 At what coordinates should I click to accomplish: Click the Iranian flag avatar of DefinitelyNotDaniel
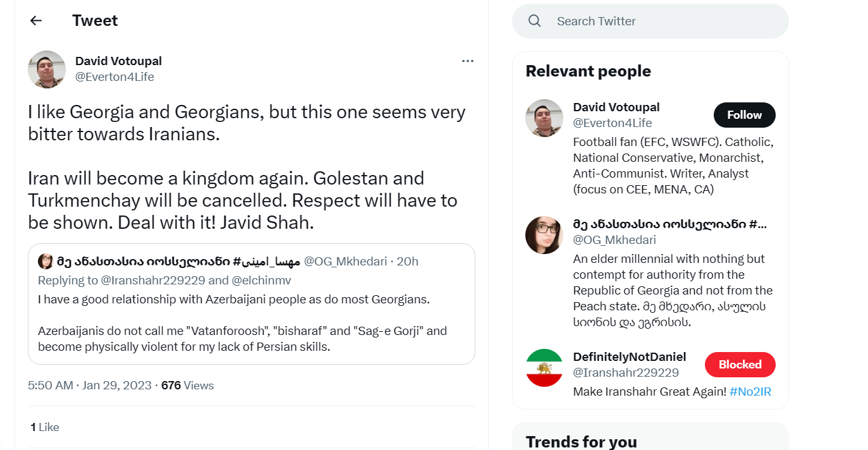544,368
